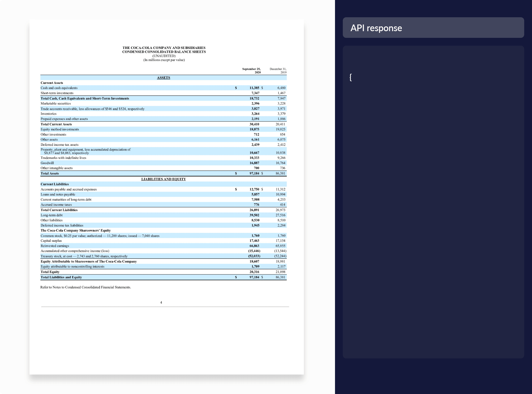Click the 'Refer to Notes' footnote text
This screenshot has width=532, height=394.
pyautogui.click(x=86, y=287)
